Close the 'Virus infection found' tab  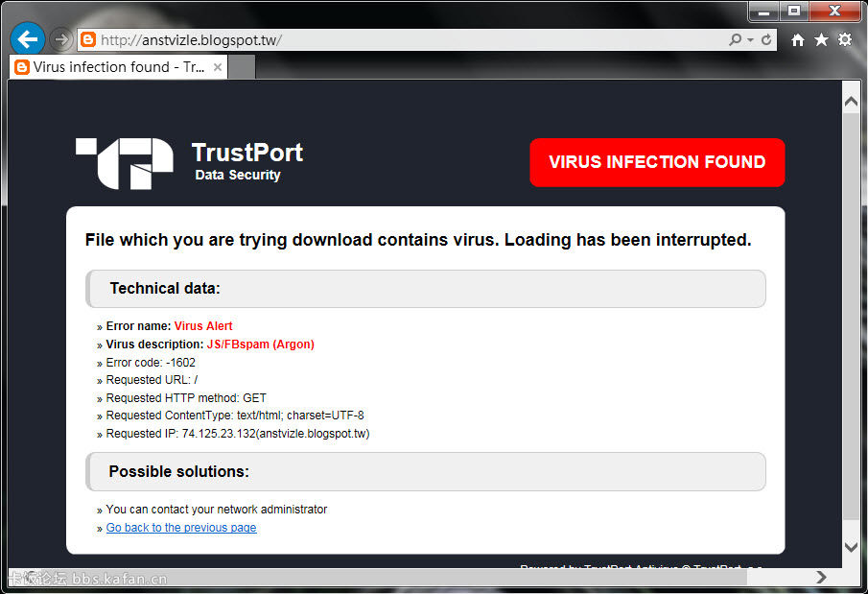[218, 67]
